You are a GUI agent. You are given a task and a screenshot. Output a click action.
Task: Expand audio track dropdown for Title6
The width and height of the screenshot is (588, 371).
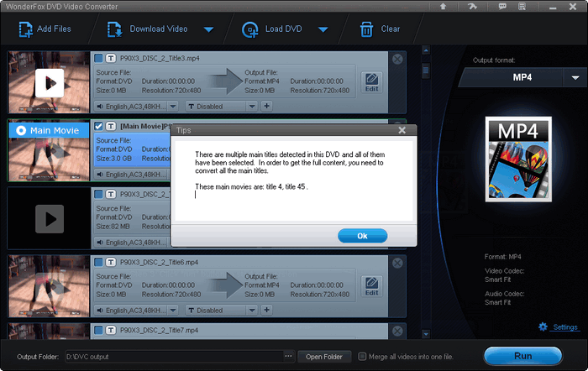(x=173, y=311)
